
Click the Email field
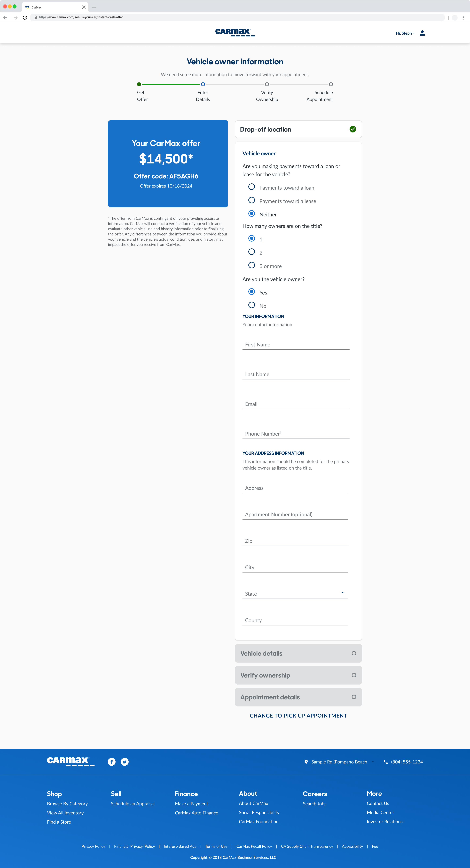tap(296, 404)
